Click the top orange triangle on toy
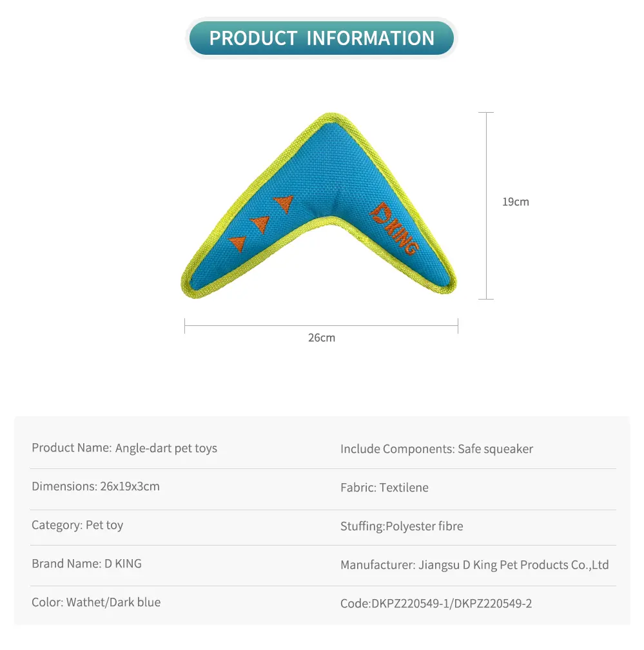This screenshot has height=650, width=644. [x=284, y=204]
